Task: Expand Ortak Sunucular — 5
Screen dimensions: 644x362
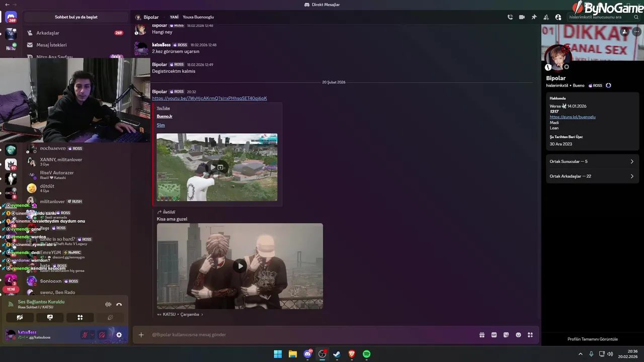Action: click(592, 161)
